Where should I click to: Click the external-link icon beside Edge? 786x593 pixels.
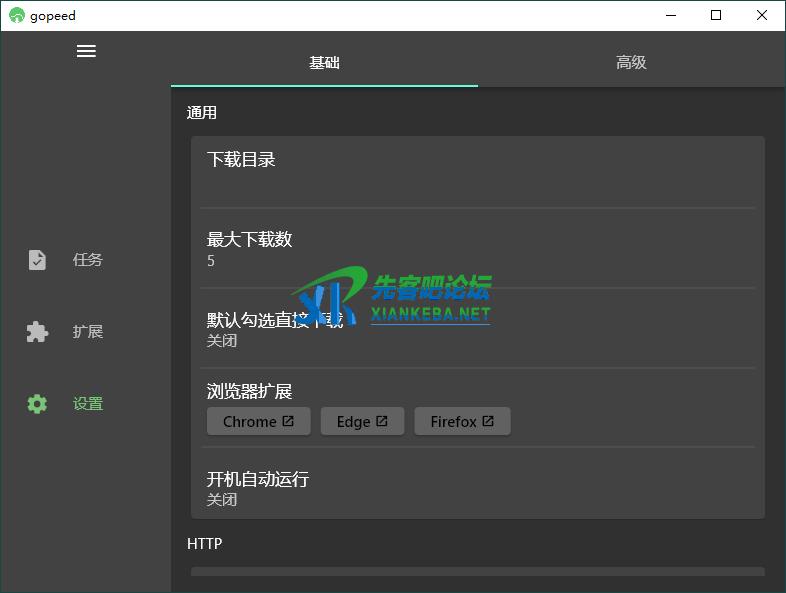382,421
